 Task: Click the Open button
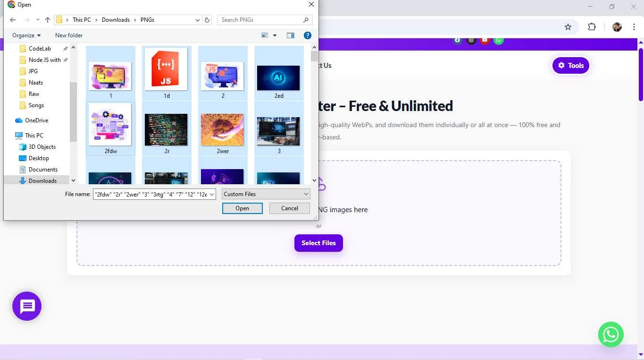point(242,208)
